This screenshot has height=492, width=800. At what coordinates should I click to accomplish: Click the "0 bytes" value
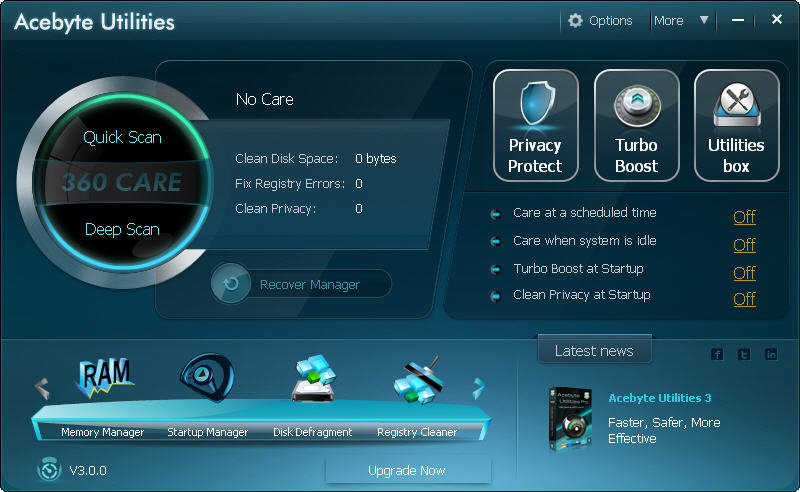point(376,159)
